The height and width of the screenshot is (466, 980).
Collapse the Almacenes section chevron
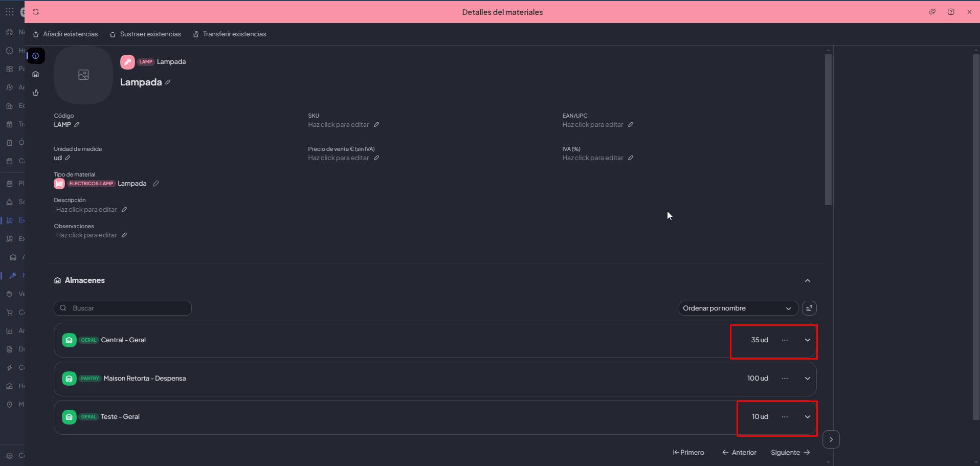click(x=808, y=281)
